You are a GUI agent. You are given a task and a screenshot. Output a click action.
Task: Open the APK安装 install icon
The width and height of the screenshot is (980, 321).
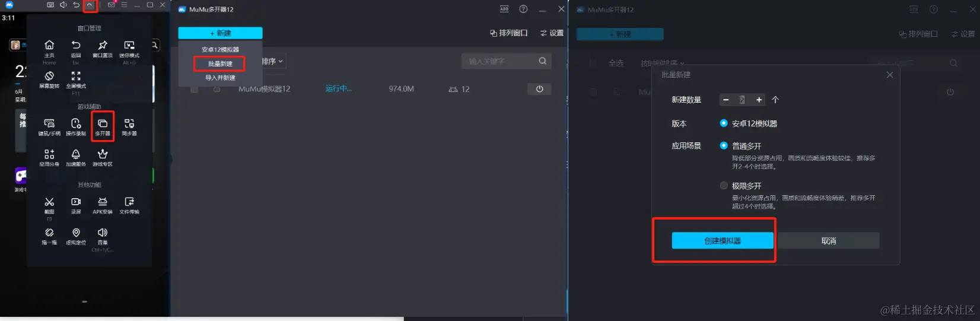click(x=103, y=202)
